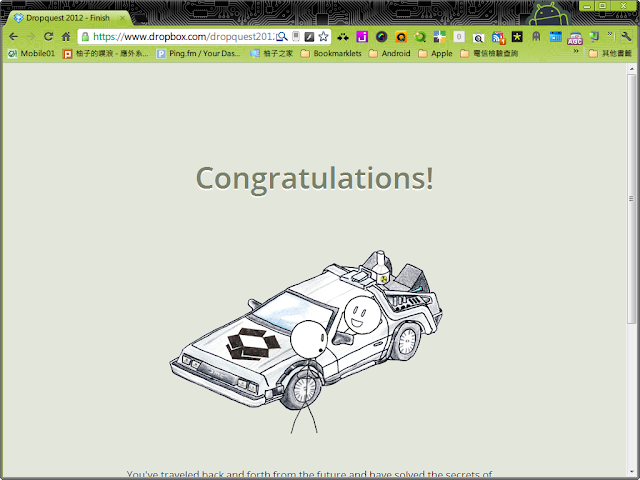The image size is (640, 480).
Task: Open the Ping.fm / Your Das... bookmark
Action: click(x=199, y=53)
